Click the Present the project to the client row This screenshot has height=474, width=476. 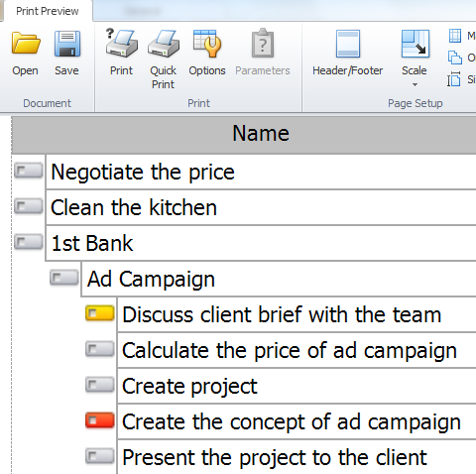(x=297, y=457)
